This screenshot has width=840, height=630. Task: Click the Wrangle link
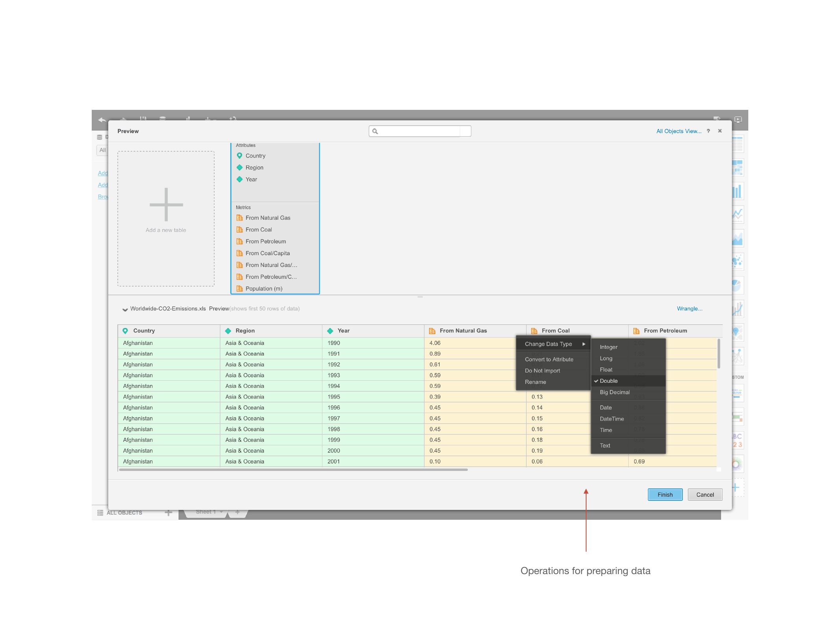[x=690, y=309]
